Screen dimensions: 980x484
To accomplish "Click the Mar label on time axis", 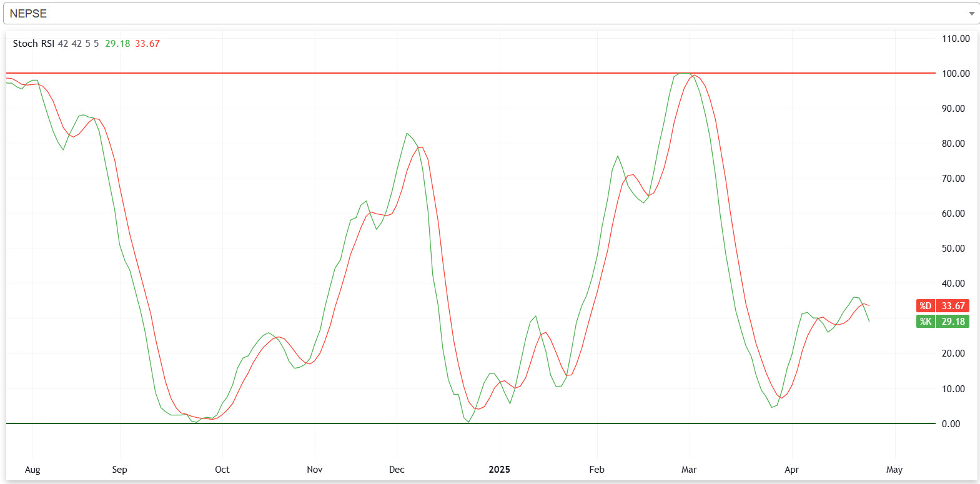I will (689, 470).
